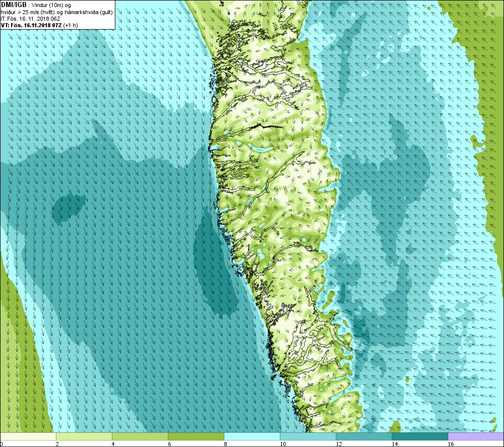Click the '(+1 h)' forecast offset text
The height and width of the screenshot is (447, 504).
point(71,25)
